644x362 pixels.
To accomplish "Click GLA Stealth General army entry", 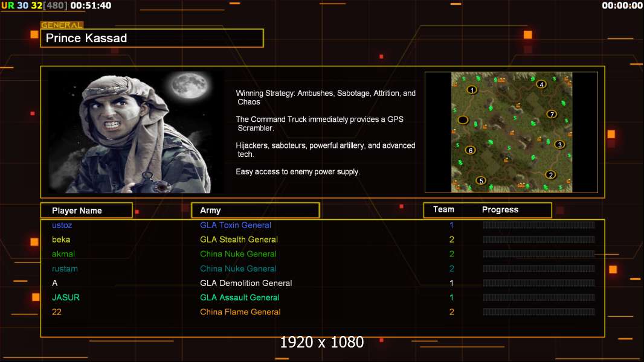I will coord(239,240).
